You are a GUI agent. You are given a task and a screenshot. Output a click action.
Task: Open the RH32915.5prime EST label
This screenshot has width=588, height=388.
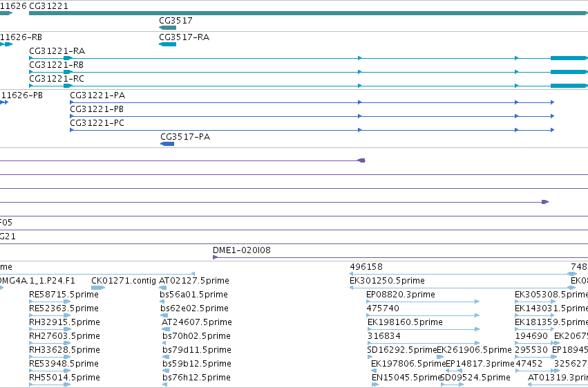64,322
